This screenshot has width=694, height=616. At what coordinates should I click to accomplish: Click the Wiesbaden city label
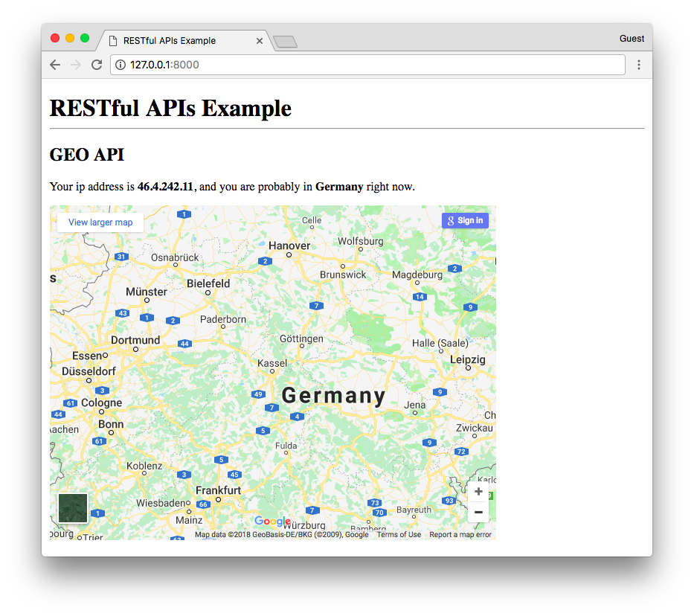[x=160, y=503]
